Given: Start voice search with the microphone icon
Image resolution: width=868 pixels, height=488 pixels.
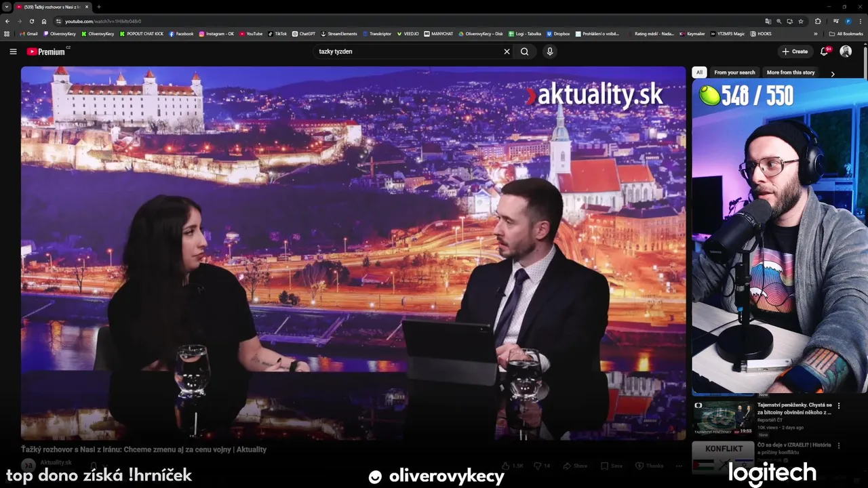Looking at the screenshot, I should coord(550,52).
